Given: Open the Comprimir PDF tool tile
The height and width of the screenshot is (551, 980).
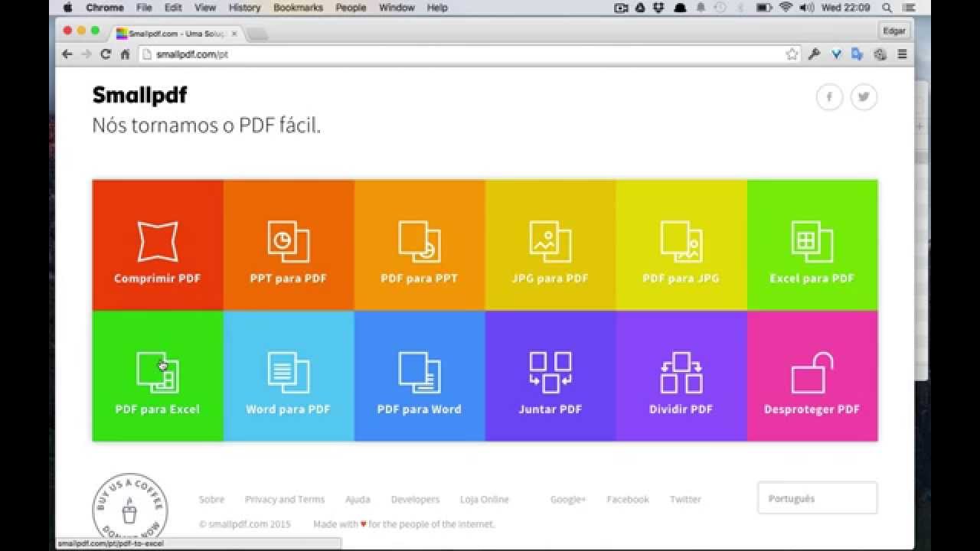Looking at the screenshot, I should click(x=158, y=245).
